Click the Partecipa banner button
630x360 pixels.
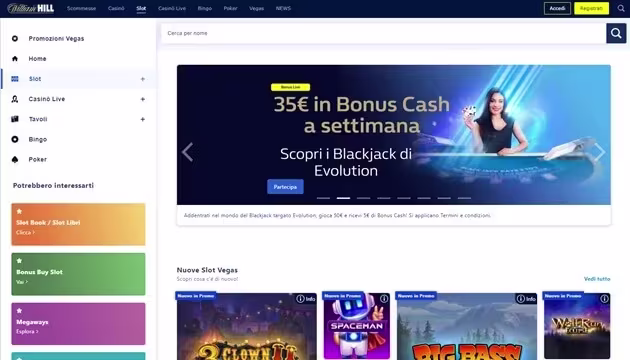[285, 187]
